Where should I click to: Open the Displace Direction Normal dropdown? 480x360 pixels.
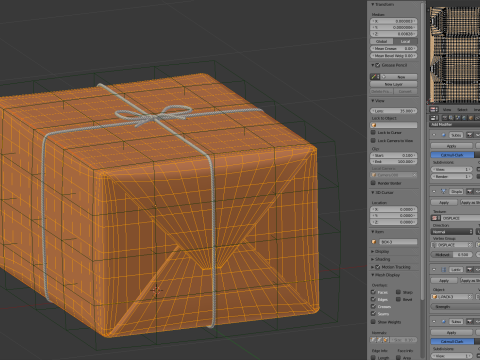[452, 231]
